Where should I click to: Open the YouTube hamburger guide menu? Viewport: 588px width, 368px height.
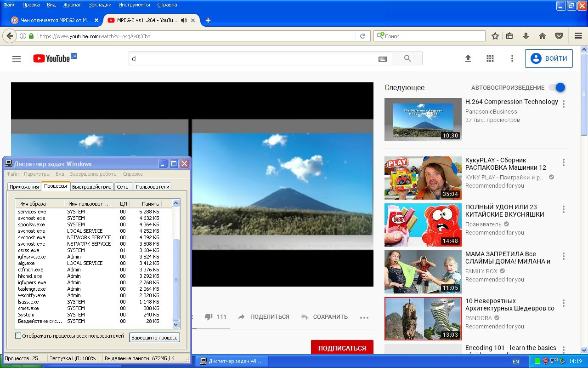coord(17,59)
